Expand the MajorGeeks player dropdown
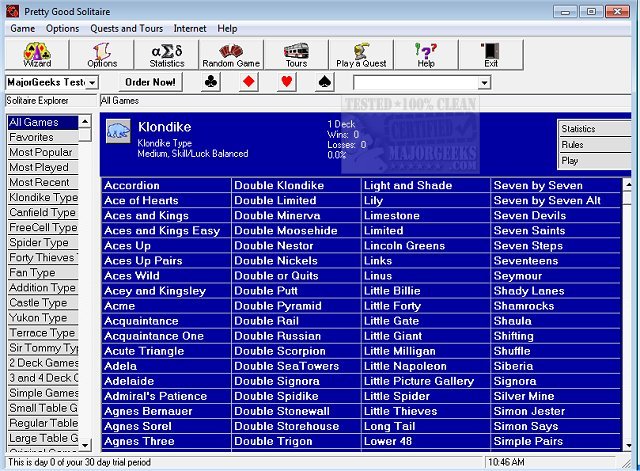Image resolution: width=640 pixels, height=471 pixels. (92, 82)
